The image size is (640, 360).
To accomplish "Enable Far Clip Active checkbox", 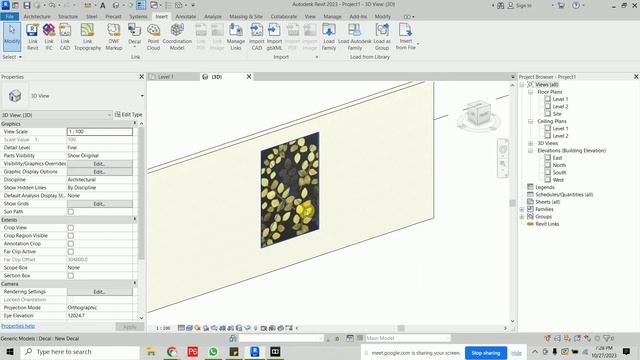I will [x=71, y=252].
